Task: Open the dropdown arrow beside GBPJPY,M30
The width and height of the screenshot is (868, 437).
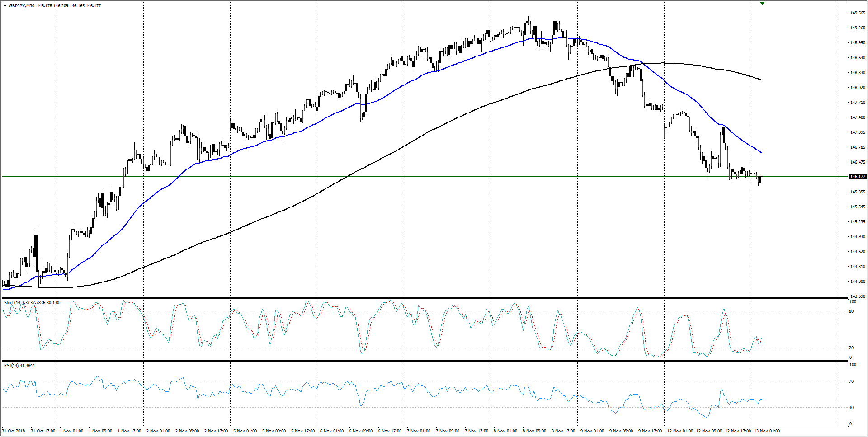Action: [x=5, y=6]
